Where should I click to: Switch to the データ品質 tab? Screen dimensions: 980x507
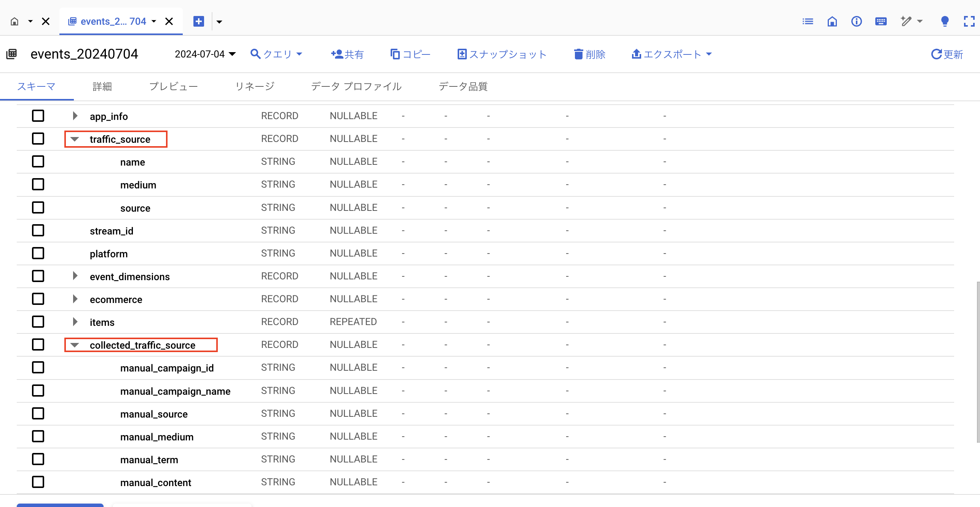(463, 86)
